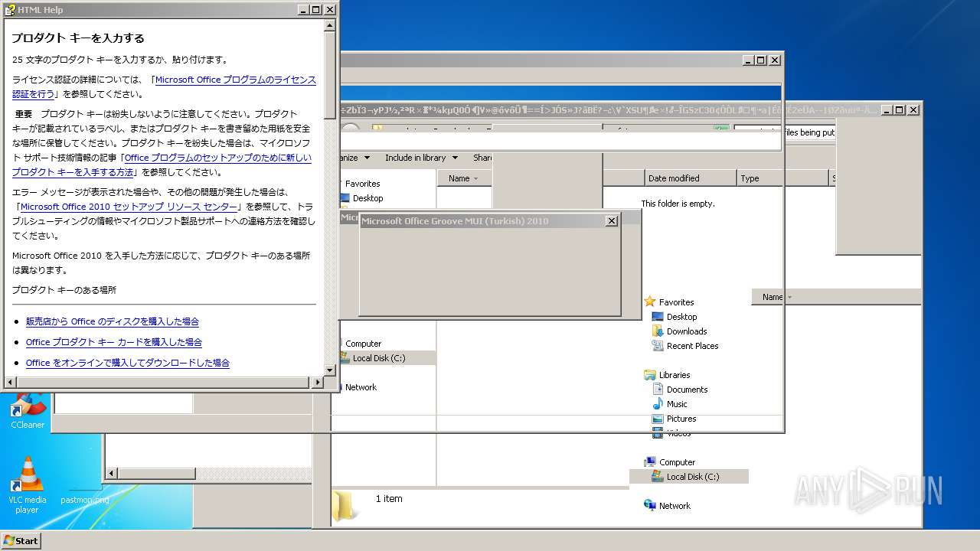Click the Downloads folder icon in right Explorer
The image size is (980, 551).
(658, 331)
